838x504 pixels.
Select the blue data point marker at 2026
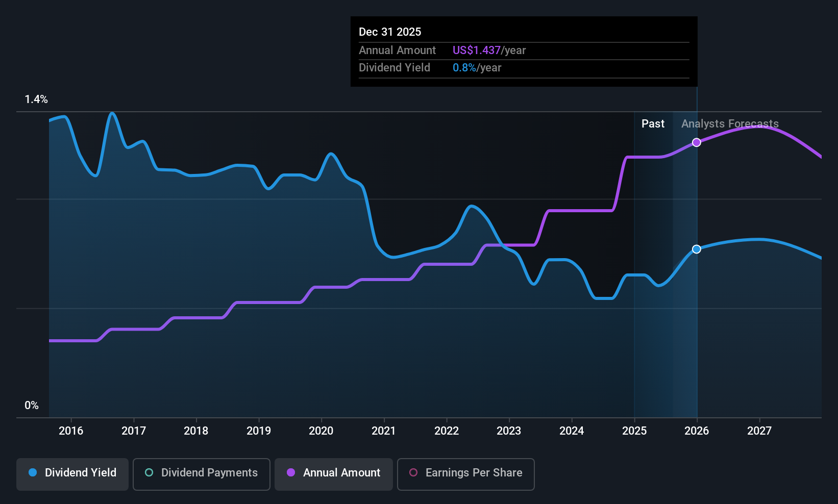[697, 249]
